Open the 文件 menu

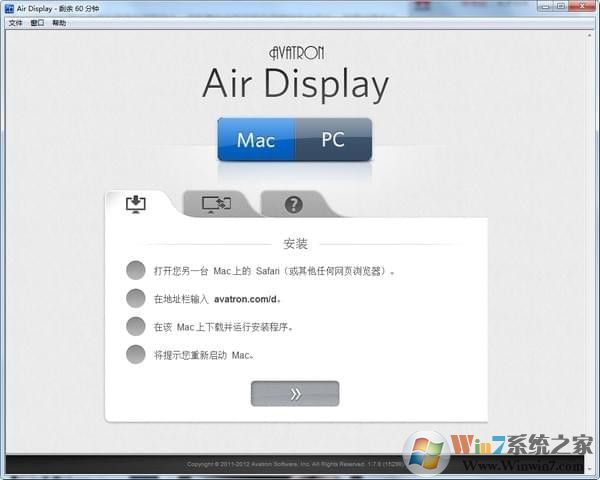pyautogui.click(x=15, y=23)
